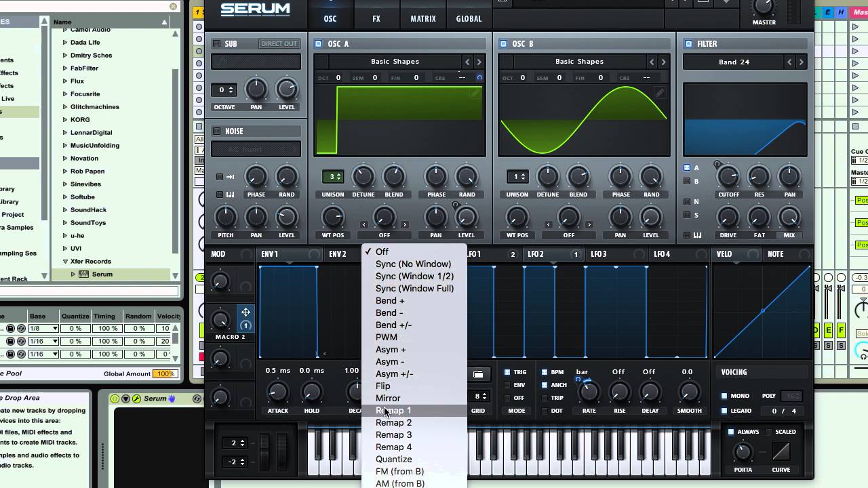Viewport: 868px width, 488px height.
Task: Toggle LFO ANCH checkbox
Action: (544, 385)
